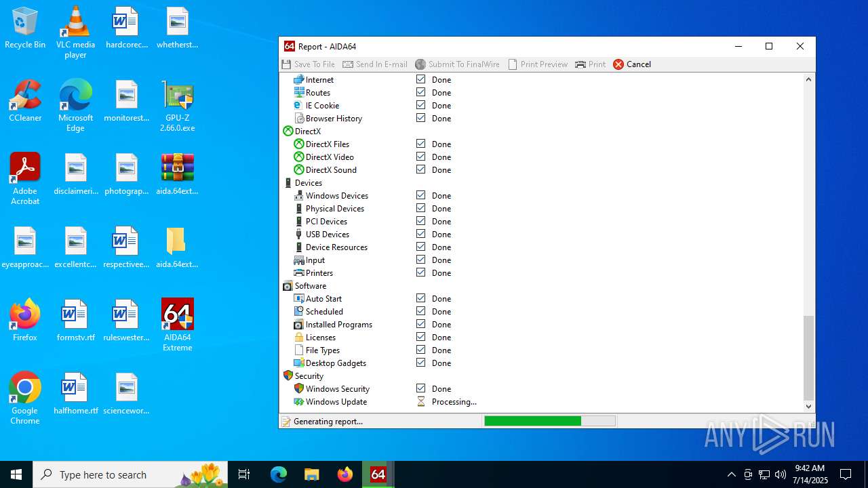This screenshot has width=868, height=488.
Task: Toggle the Auto Start Done checkbox
Action: coord(420,298)
